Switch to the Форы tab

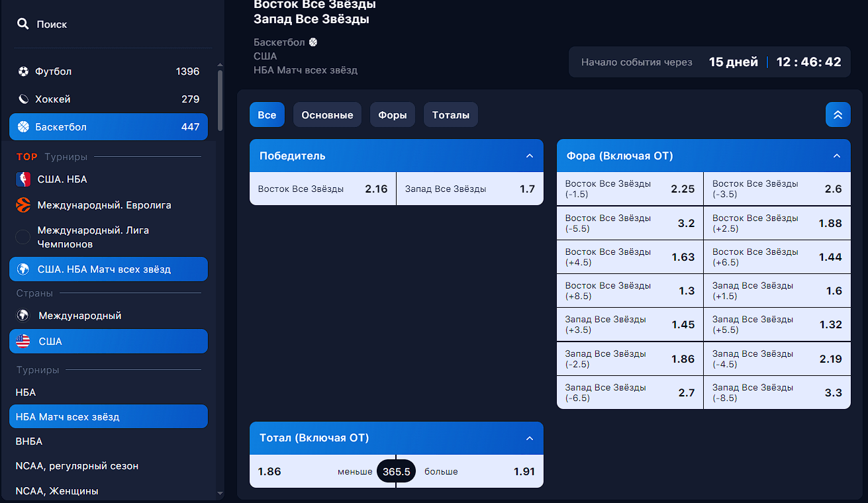click(x=393, y=114)
